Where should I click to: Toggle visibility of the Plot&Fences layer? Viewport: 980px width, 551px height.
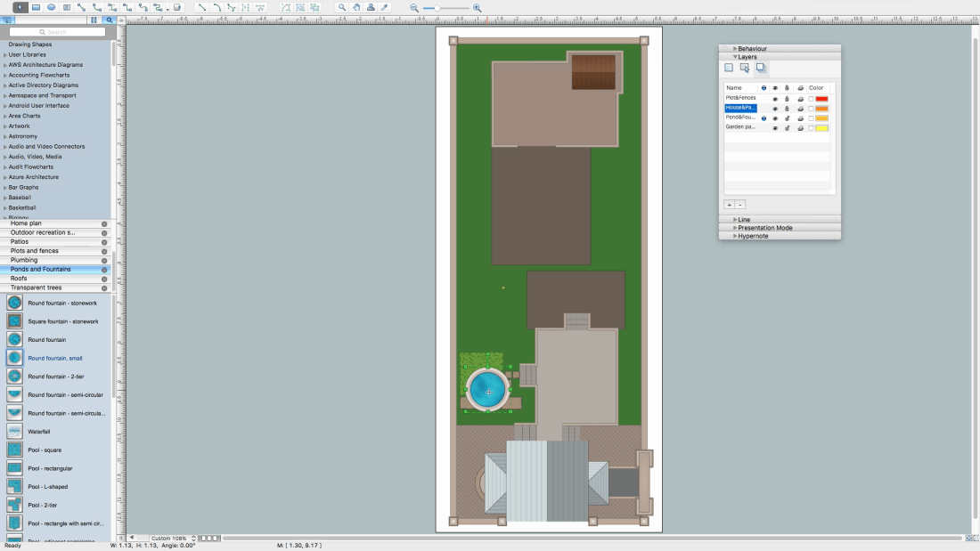pyautogui.click(x=775, y=98)
